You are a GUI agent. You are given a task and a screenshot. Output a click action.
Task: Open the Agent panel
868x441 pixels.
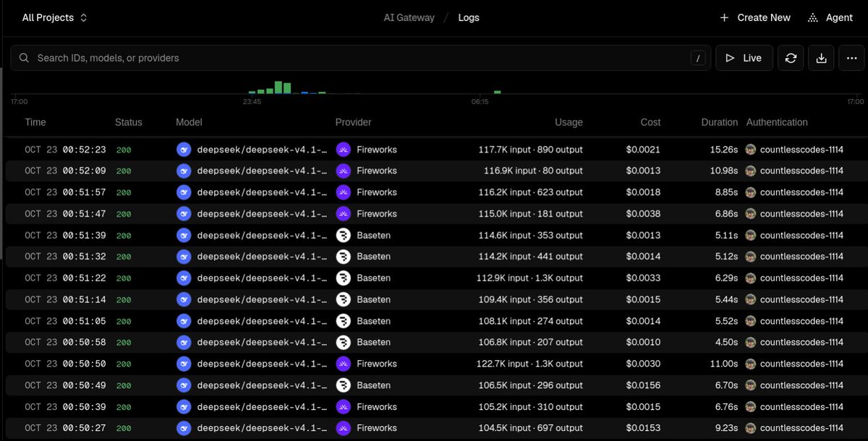[x=830, y=17]
